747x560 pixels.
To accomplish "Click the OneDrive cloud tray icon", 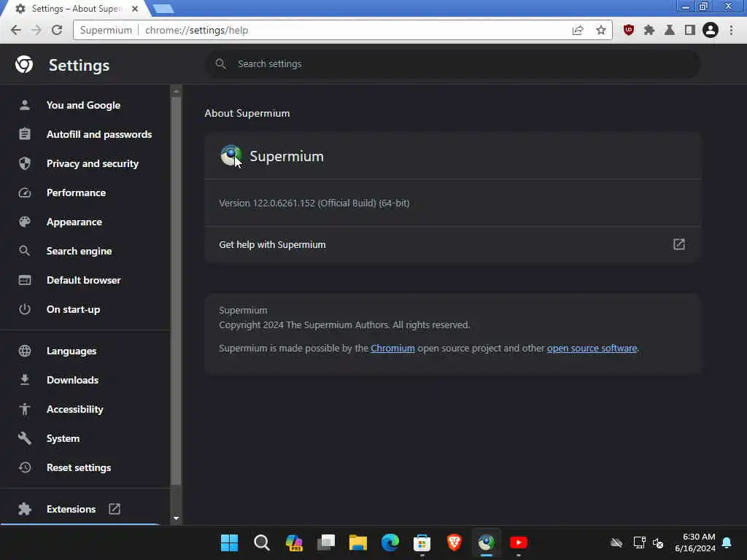I will 616,542.
